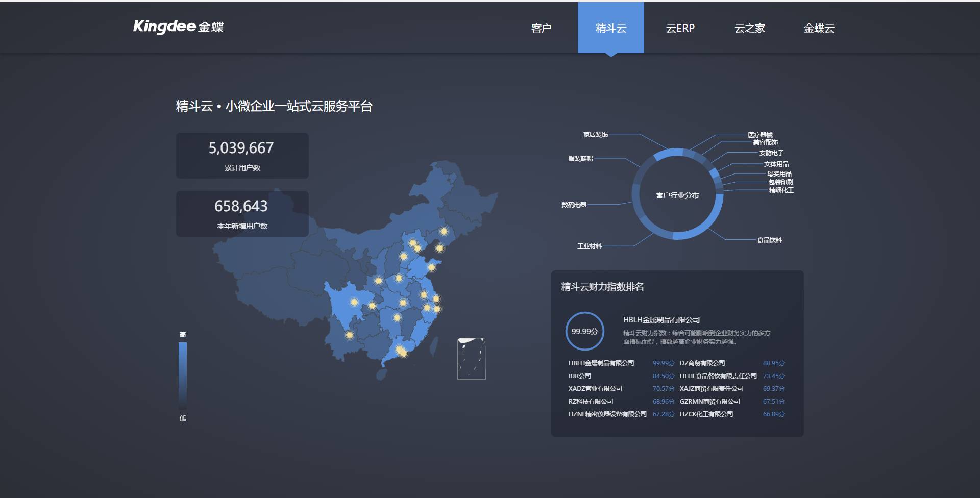Open the DZ商贸有限公司 ranking entry
980x498 pixels.
(x=702, y=363)
